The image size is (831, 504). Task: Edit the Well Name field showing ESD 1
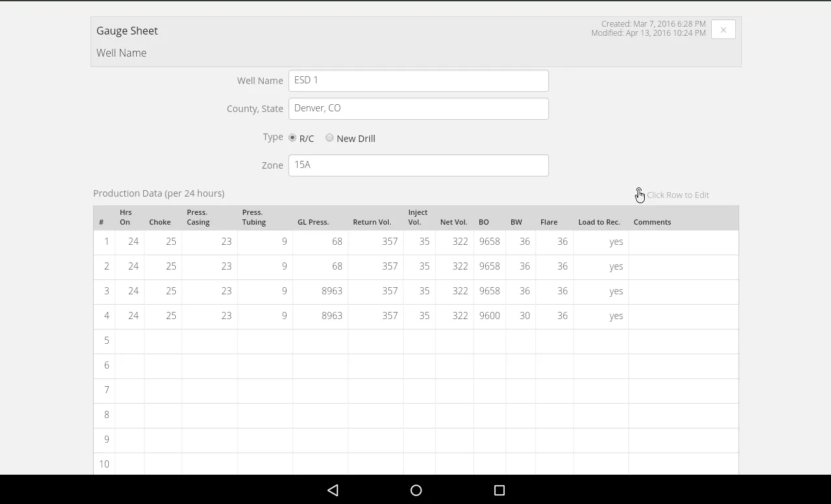pyautogui.click(x=419, y=80)
